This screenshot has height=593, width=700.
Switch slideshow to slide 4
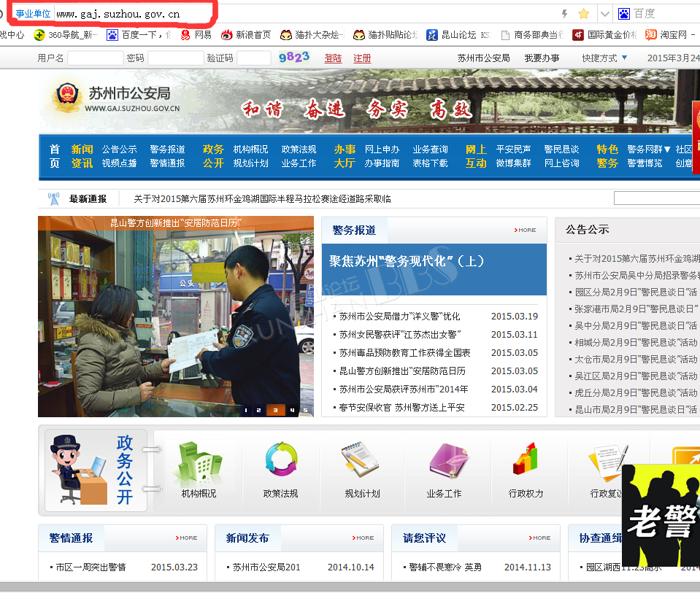(x=293, y=410)
